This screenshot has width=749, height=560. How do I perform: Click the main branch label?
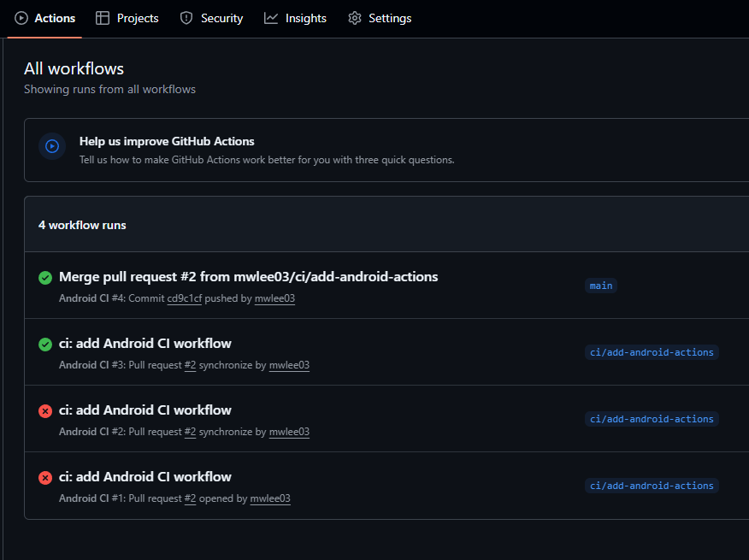click(601, 286)
